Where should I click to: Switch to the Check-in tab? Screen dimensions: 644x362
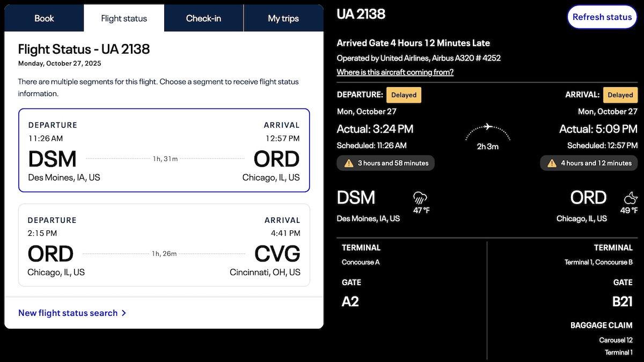(203, 18)
